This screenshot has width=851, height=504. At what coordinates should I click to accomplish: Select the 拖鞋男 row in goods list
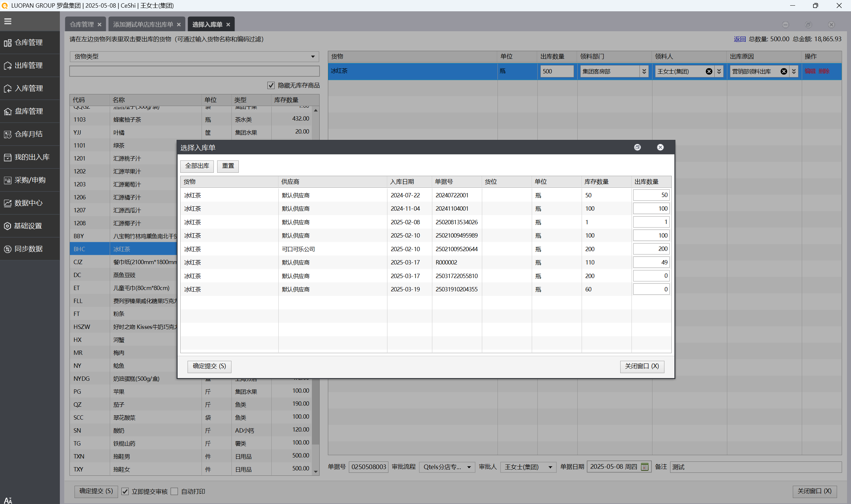click(x=191, y=456)
